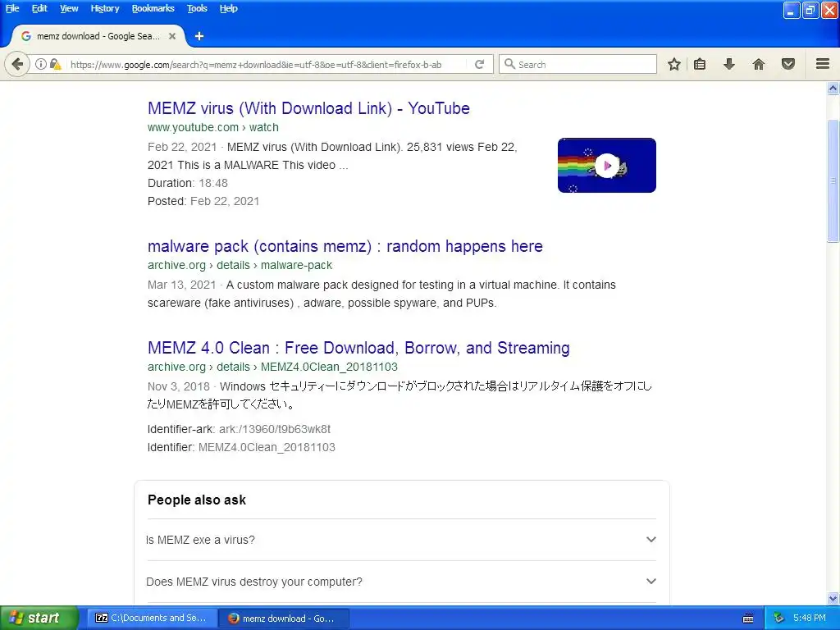Open the malware pack (contains memz) result
The width and height of the screenshot is (840, 630).
345,246
